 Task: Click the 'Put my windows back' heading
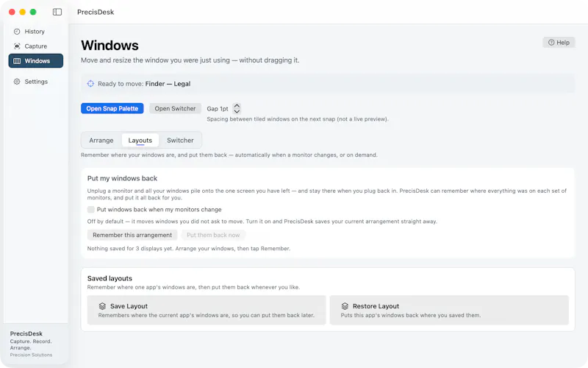click(x=122, y=178)
